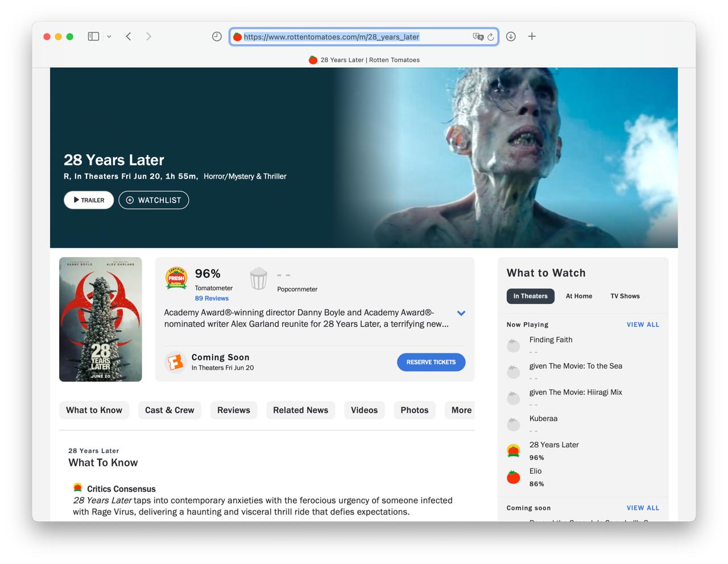Open the 89 Reviews link
The width and height of the screenshot is (728, 564).
[212, 298]
